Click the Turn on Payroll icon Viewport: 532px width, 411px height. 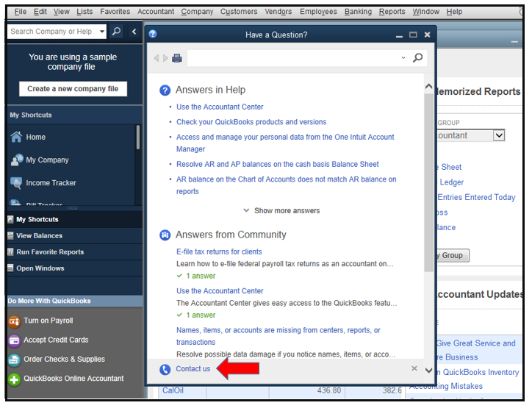pyautogui.click(x=14, y=321)
